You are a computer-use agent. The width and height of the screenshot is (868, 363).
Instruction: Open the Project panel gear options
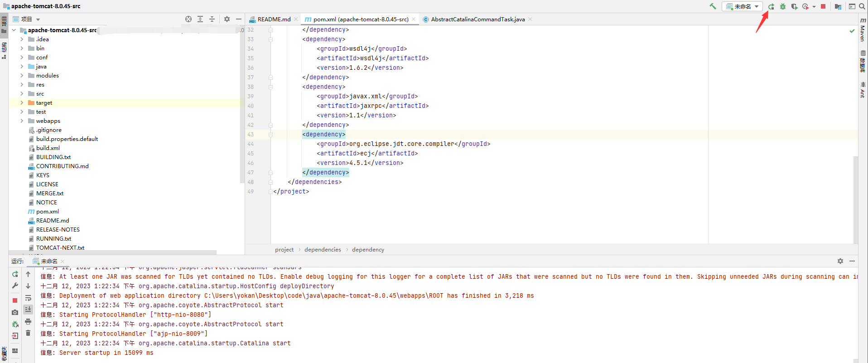click(227, 19)
